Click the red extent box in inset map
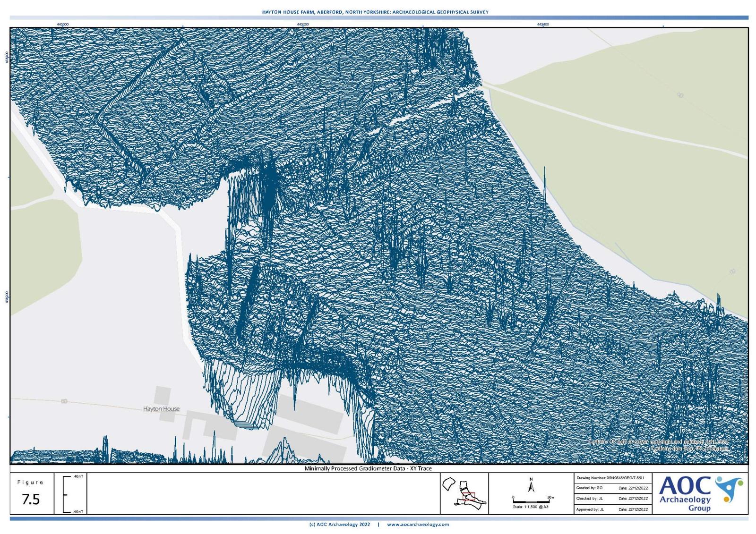The height and width of the screenshot is (534, 756). click(x=468, y=495)
